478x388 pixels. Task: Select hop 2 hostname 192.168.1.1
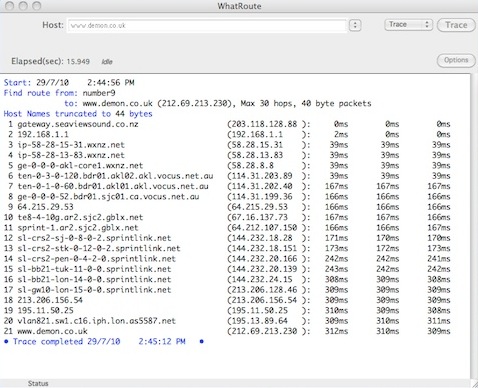coord(43,134)
